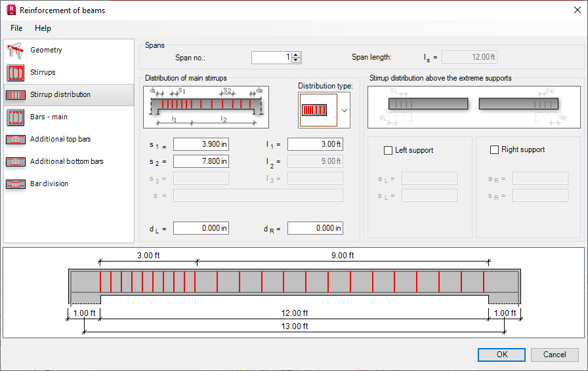Viewport: 588px width, 371px height.
Task: Enable the Right support checkbox
Action: pyautogui.click(x=495, y=149)
